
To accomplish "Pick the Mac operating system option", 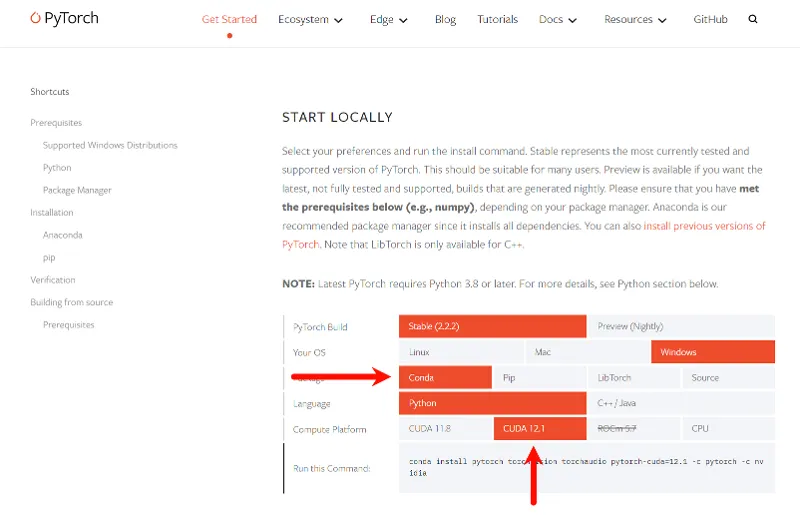I will click(587, 352).
